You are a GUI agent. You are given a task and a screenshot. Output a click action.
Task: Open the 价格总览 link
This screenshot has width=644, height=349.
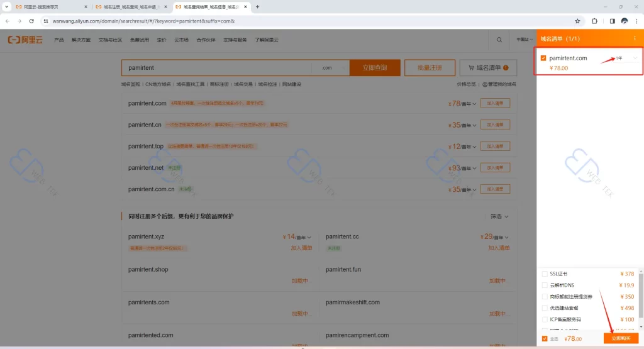click(466, 84)
